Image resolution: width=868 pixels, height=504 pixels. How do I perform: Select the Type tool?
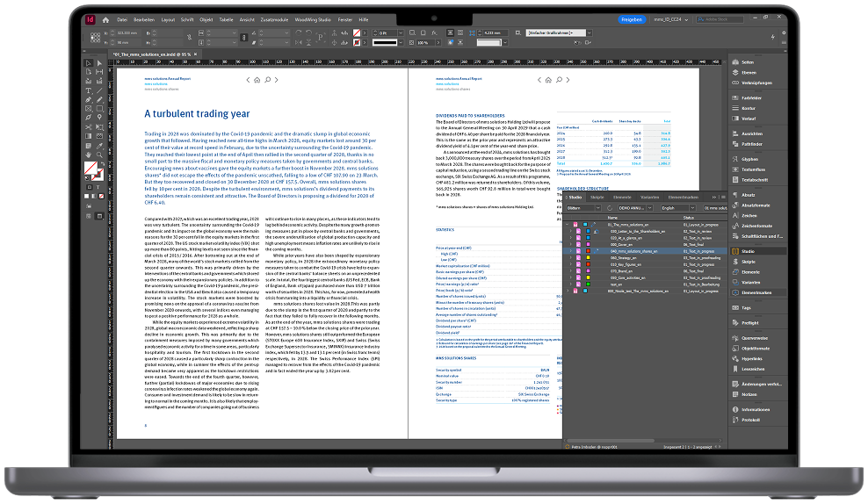coord(88,90)
